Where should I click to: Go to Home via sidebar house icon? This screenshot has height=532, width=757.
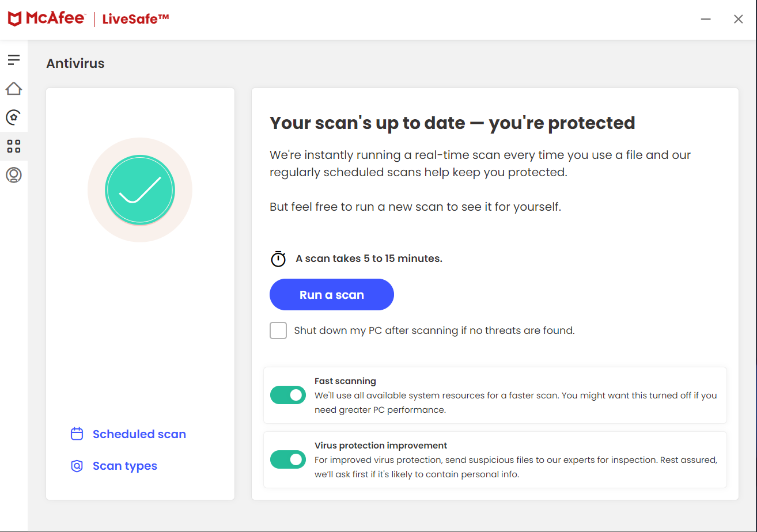pyautogui.click(x=14, y=89)
